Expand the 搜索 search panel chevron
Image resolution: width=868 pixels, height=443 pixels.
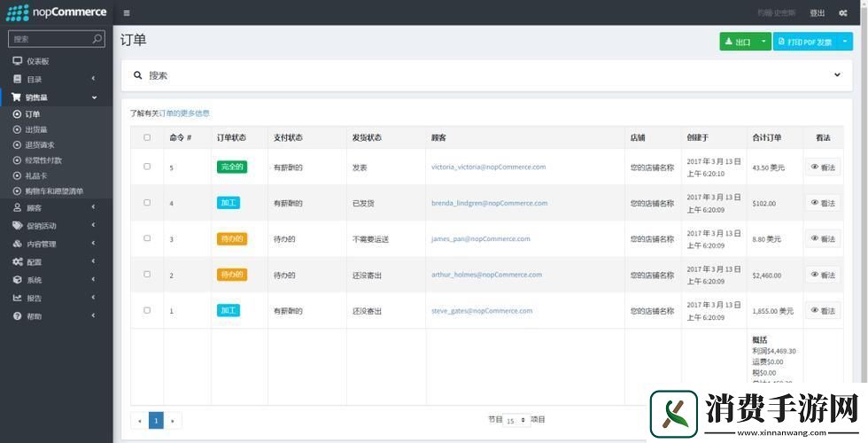[837, 75]
